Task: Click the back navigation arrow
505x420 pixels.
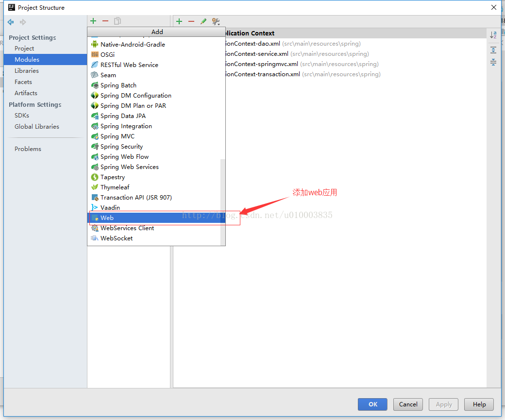Action: pyautogui.click(x=11, y=22)
